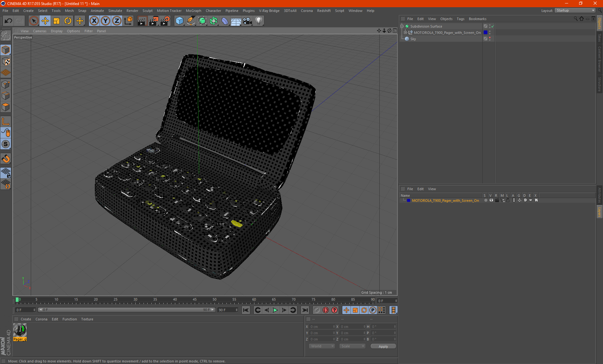Select the Sky object
Image resolution: width=603 pixels, height=364 pixels.
tap(413, 39)
